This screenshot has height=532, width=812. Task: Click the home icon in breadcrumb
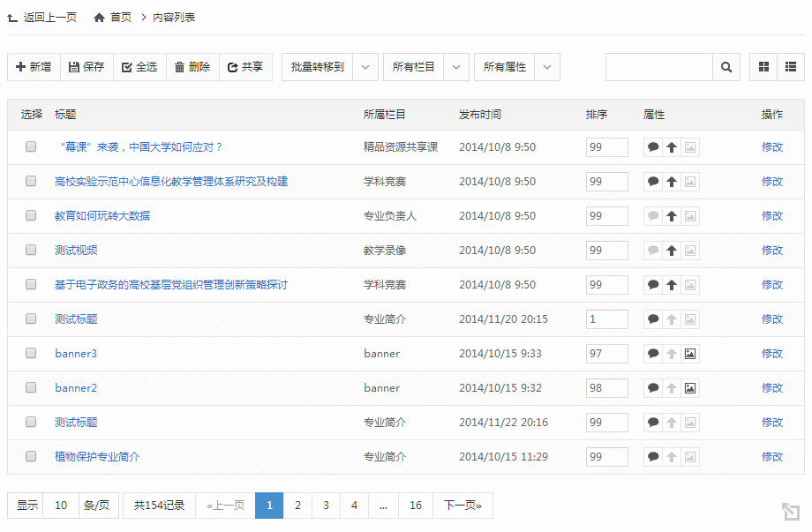99,18
